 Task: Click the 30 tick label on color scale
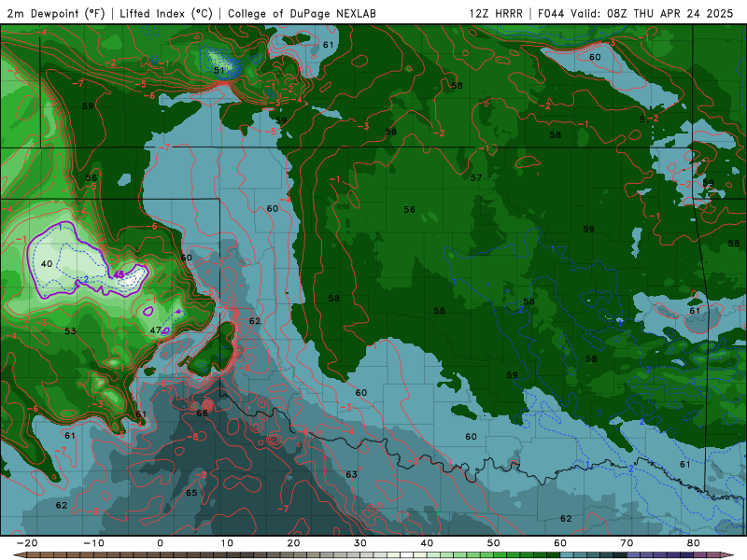[x=360, y=543]
